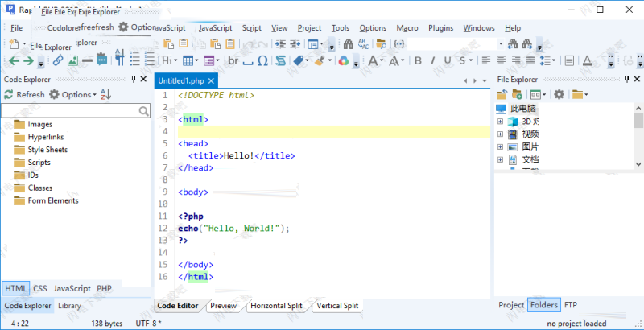Find next with binoculars right arrow
The width and height of the screenshot is (644, 330).
pyautogui.click(x=527, y=43)
